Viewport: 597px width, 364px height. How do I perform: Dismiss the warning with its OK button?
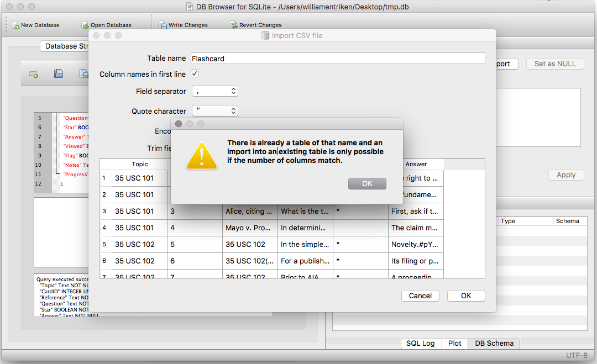367,184
